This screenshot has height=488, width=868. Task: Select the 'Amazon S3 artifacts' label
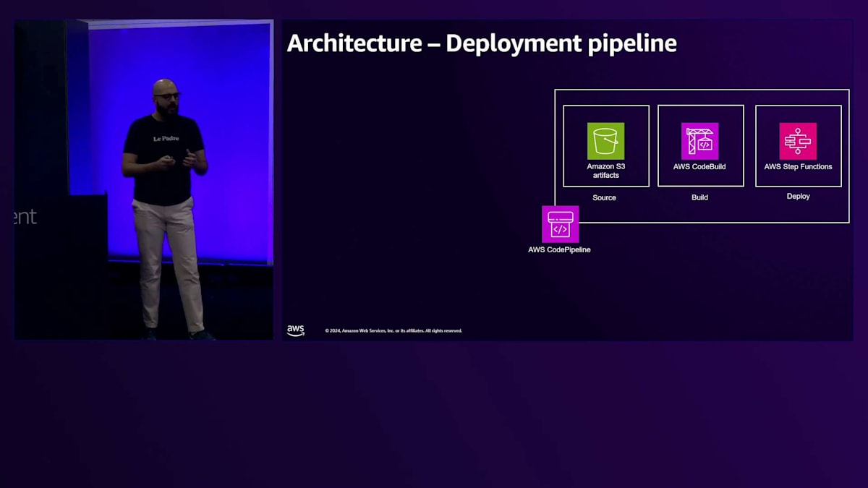point(606,171)
